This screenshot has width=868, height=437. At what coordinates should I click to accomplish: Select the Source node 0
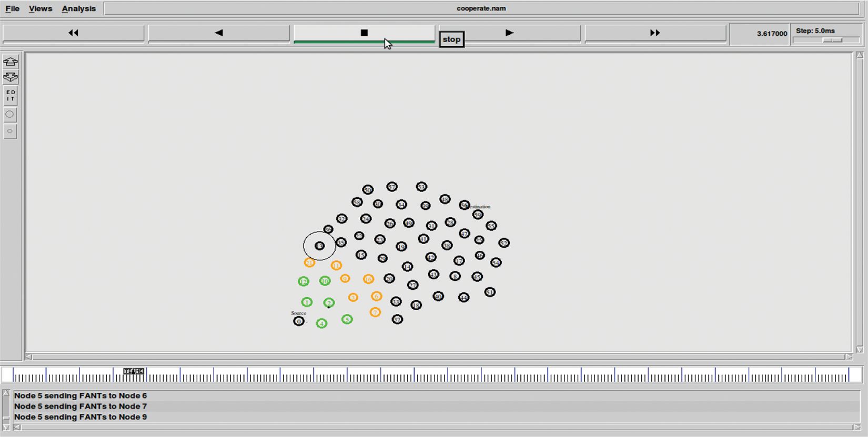(299, 321)
